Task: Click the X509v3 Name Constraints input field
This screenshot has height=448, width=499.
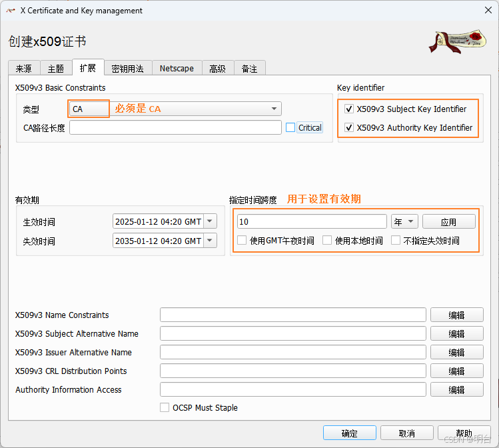Action: tap(293, 315)
